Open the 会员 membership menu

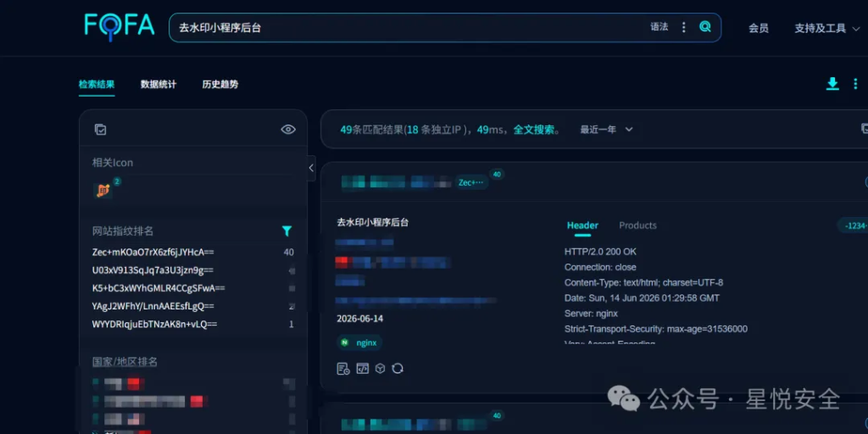tap(759, 28)
